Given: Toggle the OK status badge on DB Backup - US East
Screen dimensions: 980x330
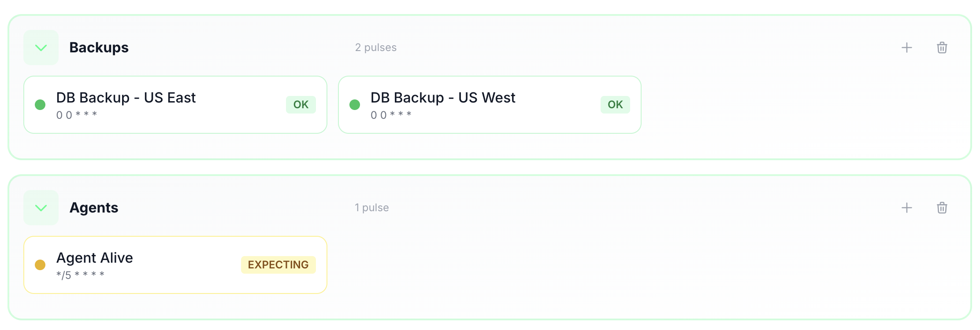Looking at the screenshot, I should coord(301,104).
